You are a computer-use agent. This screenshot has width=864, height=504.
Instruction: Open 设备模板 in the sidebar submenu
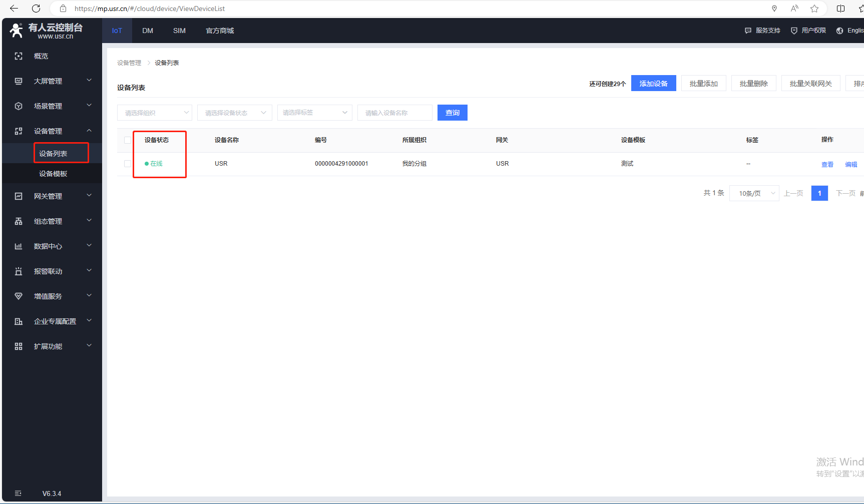pos(53,174)
